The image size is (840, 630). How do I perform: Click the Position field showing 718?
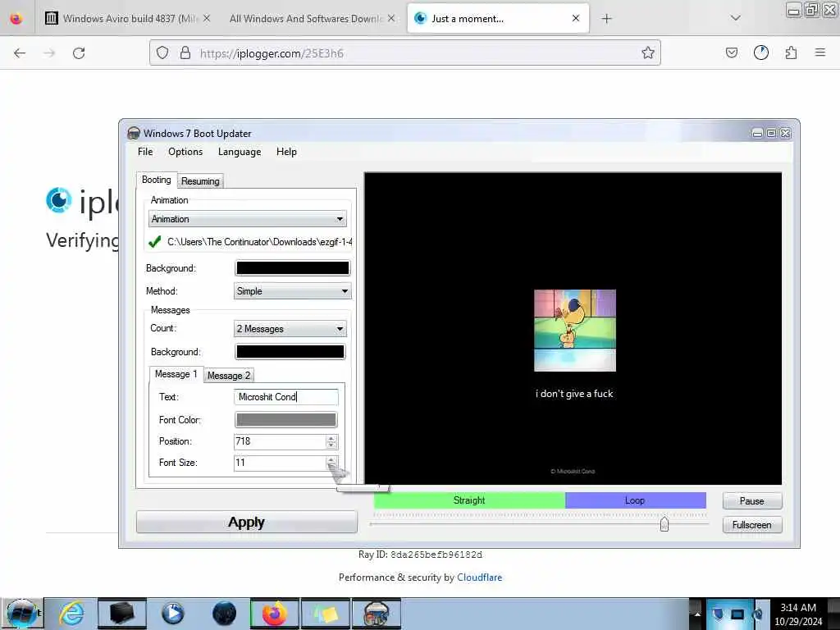[x=279, y=441]
